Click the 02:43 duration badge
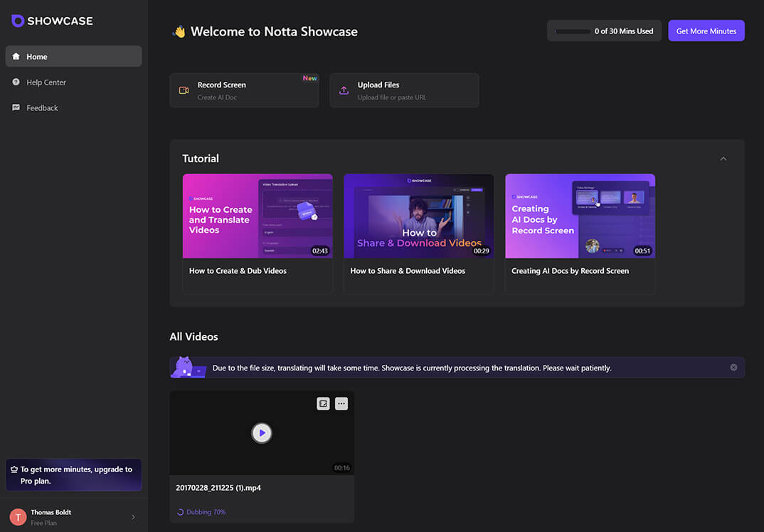 [320, 251]
